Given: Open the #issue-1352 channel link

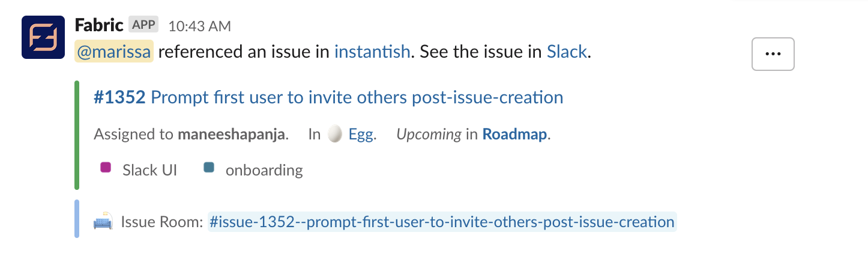Looking at the screenshot, I should tap(442, 222).
